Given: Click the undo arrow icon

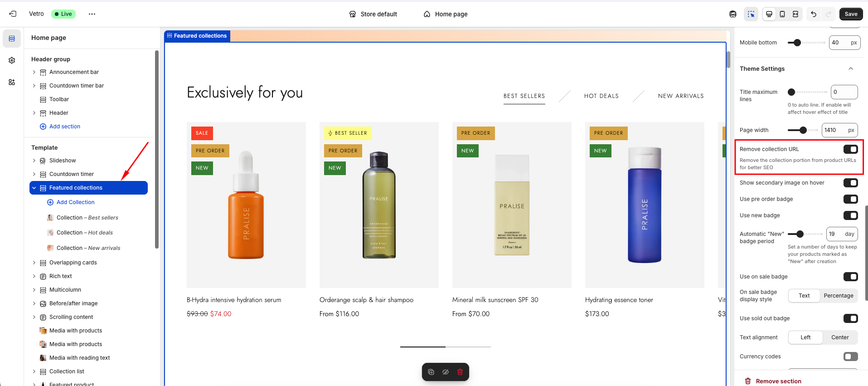Looking at the screenshot, I should pyautogui.click(x=814, y=14).
